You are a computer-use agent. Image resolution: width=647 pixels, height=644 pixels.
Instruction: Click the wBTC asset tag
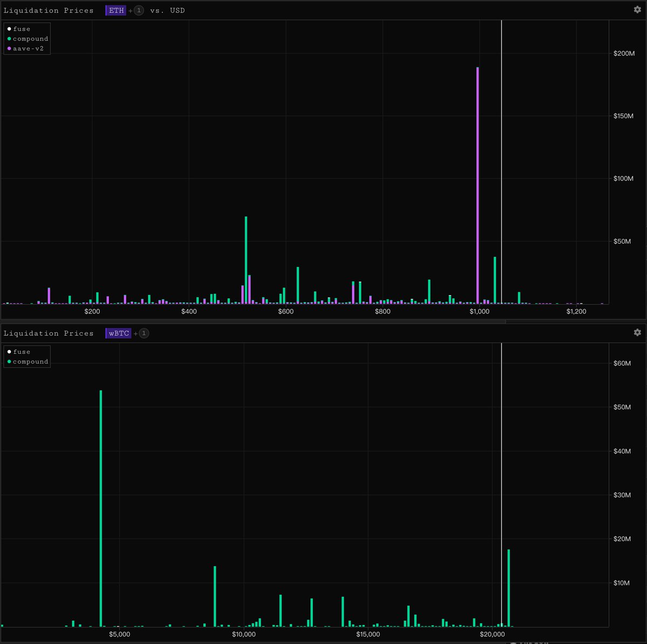[x=119, y=333]
